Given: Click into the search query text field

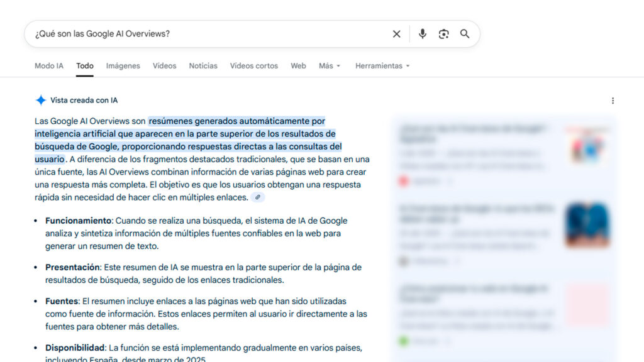Looking at the screenshot, I should [x=208, y=34].
